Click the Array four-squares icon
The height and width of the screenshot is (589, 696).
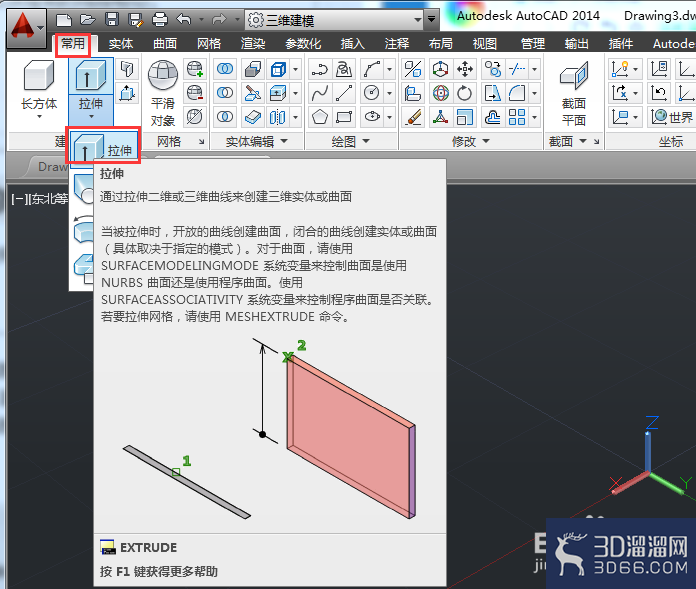tap(517, 117)
